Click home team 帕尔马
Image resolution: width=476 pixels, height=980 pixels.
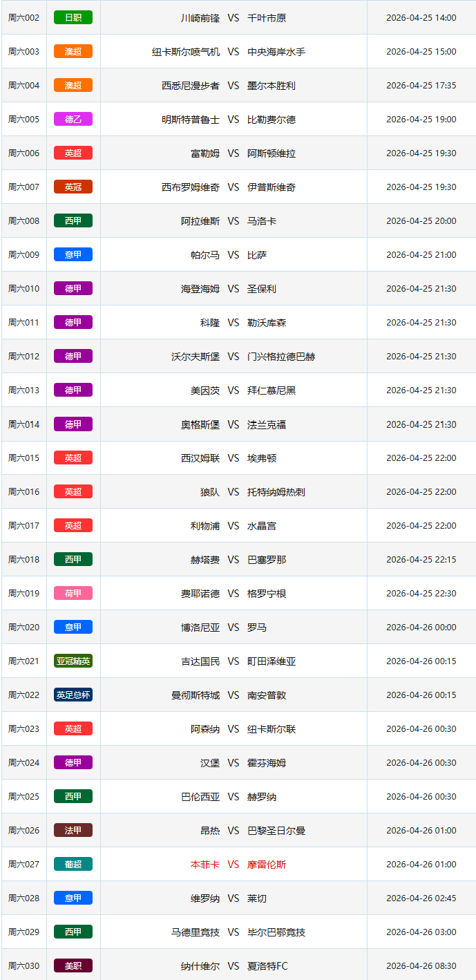point(205,255)
